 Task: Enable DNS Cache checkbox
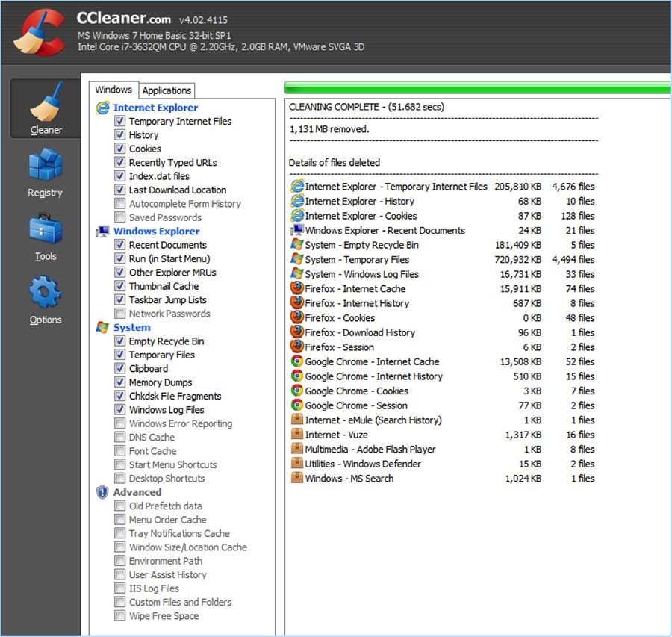(120, 438)
